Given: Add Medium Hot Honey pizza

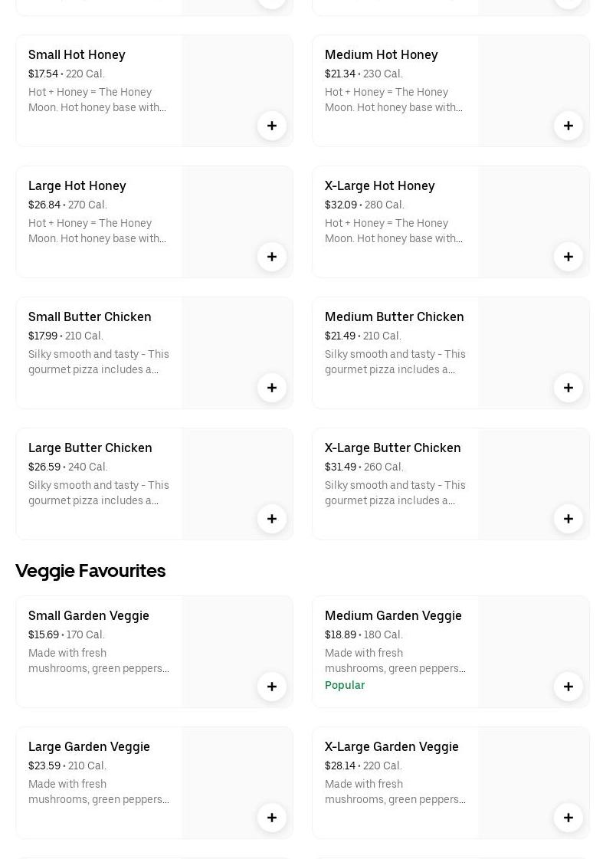Looking at the screenshot, I should (568, 126).
